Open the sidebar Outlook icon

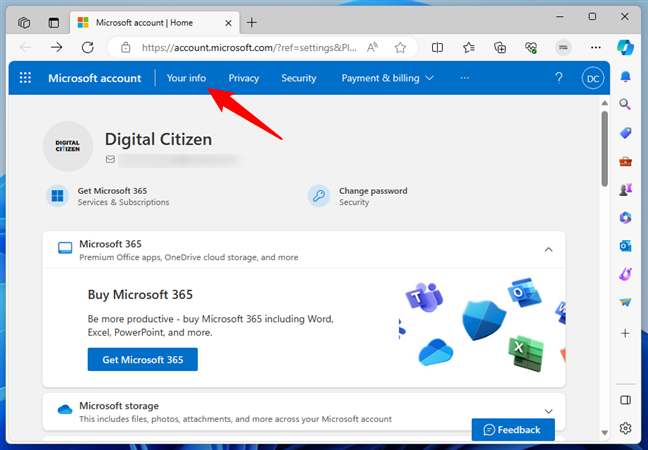[x=625, y=246]
